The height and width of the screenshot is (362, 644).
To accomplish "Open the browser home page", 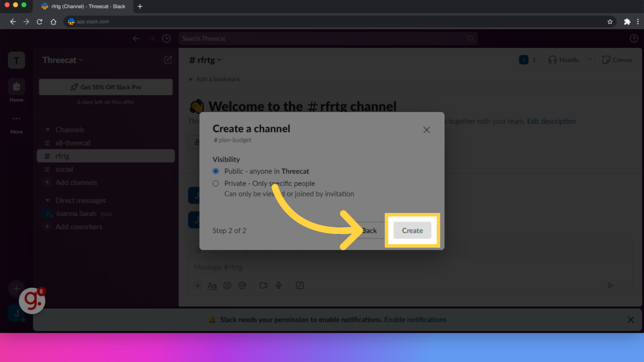I will coord(53,21).
